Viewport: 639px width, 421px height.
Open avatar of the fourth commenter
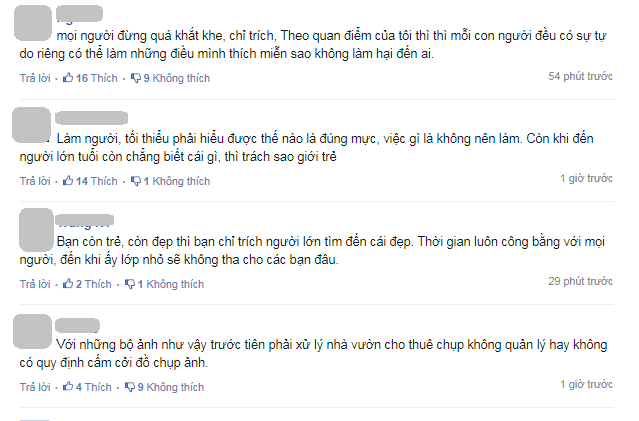tap(33, 331)
